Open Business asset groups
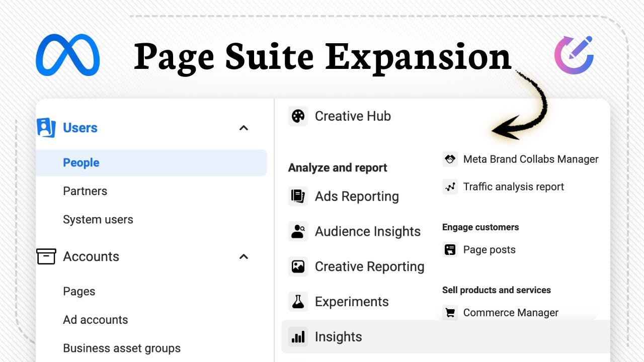The width and height of the screenshot is (644, 362). [x=122, y=348]
